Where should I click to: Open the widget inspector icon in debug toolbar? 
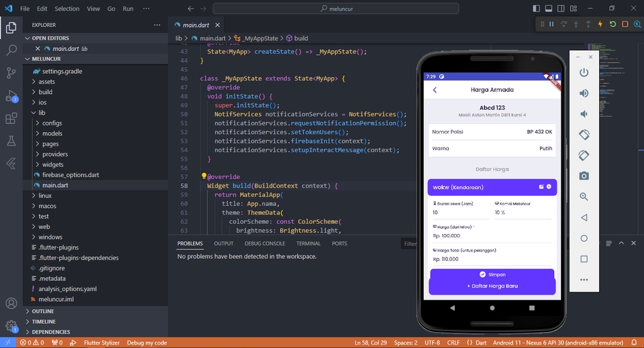coord(637,24)
